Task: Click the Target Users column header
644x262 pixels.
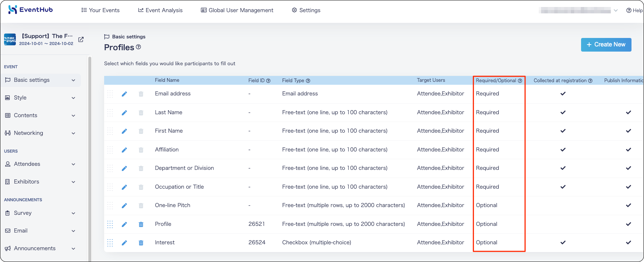Action: [431, 80]
